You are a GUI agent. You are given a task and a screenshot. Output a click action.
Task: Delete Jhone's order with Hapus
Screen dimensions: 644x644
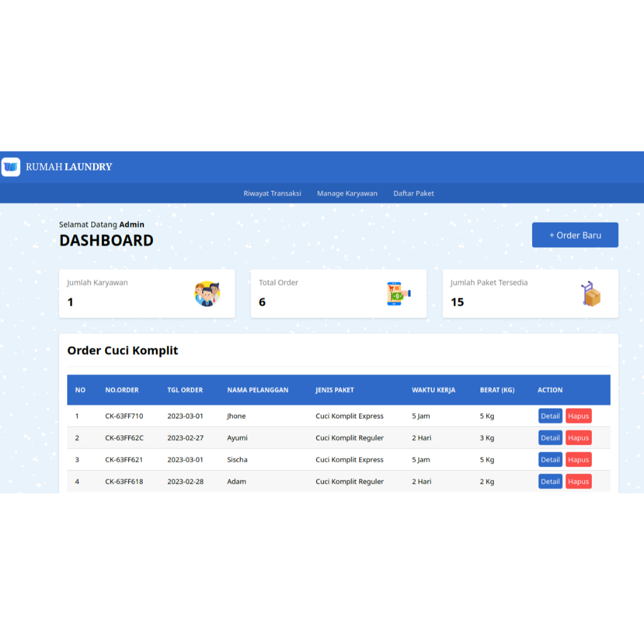point(579,416)
